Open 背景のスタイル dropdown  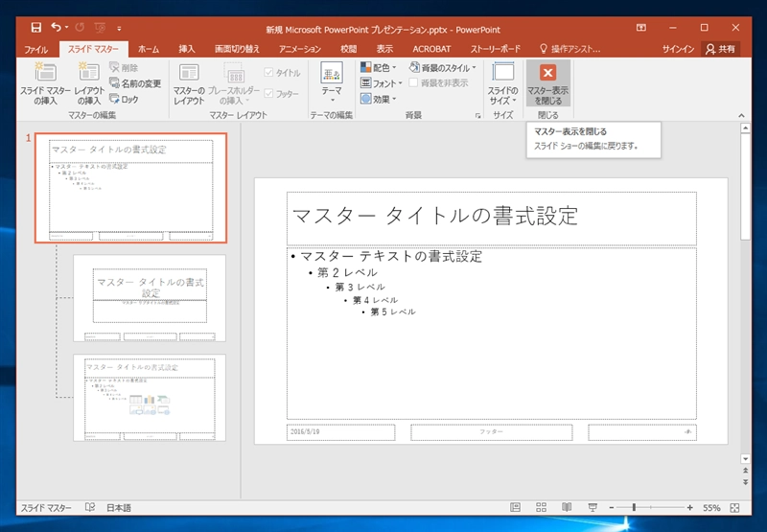pos(443,67)
